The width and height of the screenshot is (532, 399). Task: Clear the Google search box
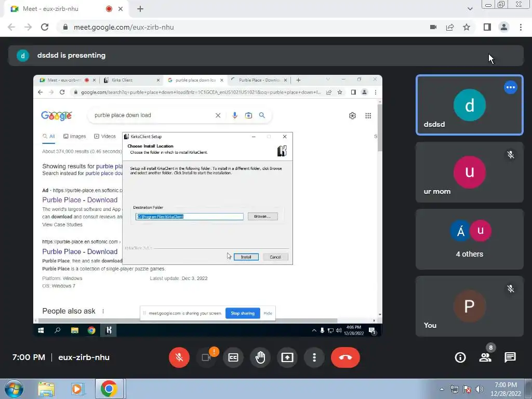[218, 115]
